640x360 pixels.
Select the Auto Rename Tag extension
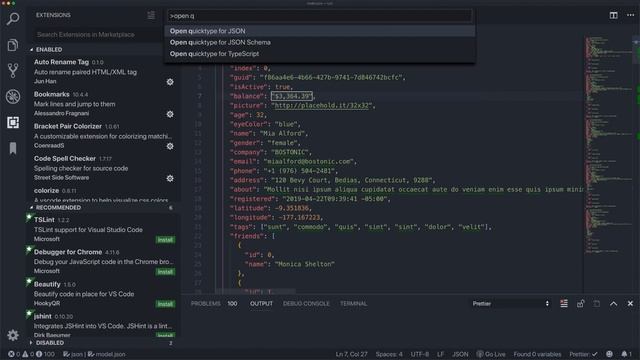[102, 71]
